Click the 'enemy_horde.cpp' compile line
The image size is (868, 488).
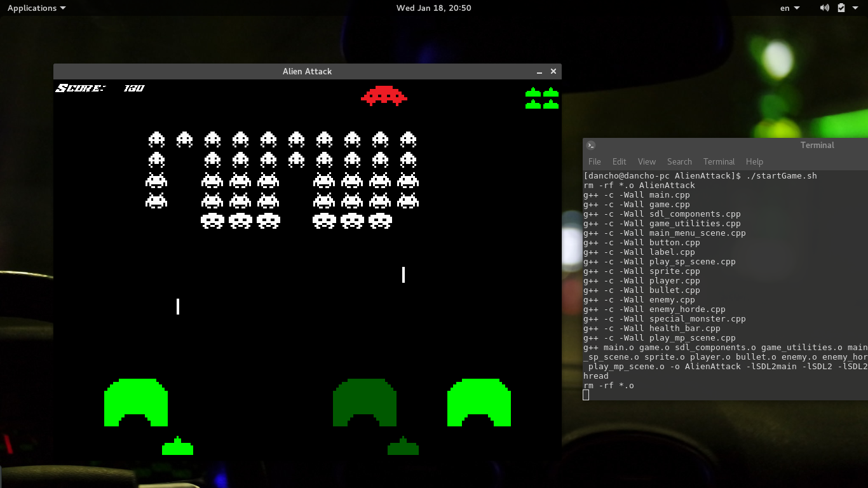[x=654, y=309]
